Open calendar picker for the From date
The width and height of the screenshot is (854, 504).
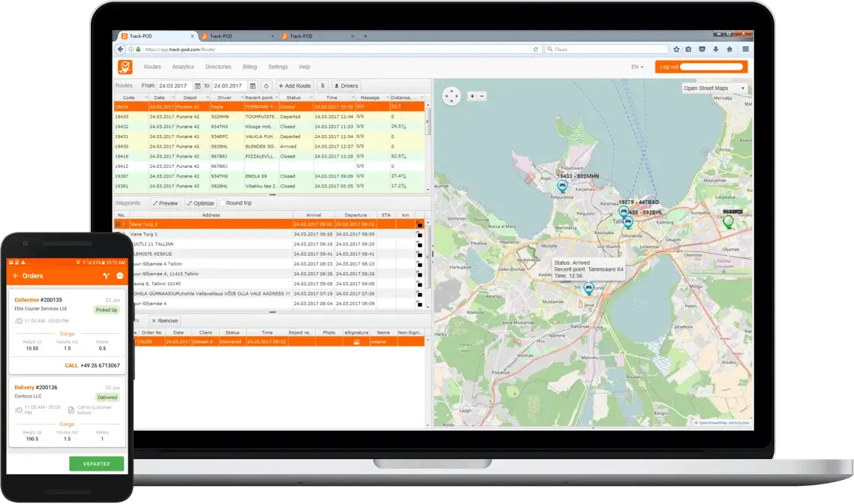[197, 86]
